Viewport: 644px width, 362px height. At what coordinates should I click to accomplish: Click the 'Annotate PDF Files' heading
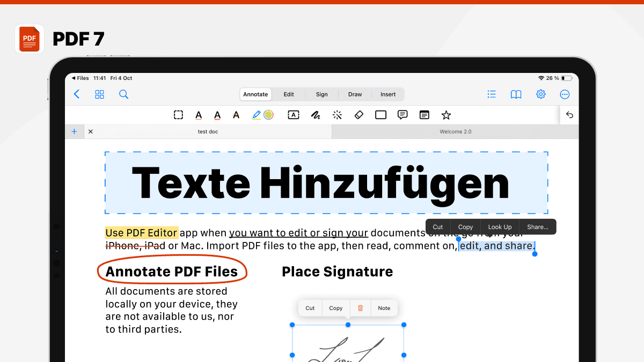172,271
